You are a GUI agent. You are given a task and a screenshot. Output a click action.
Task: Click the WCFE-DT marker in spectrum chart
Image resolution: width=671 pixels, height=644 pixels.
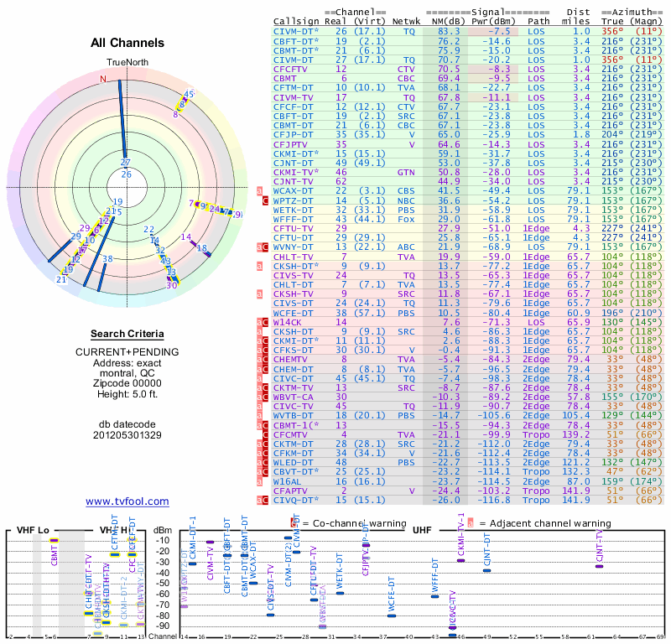coord(391,616)
